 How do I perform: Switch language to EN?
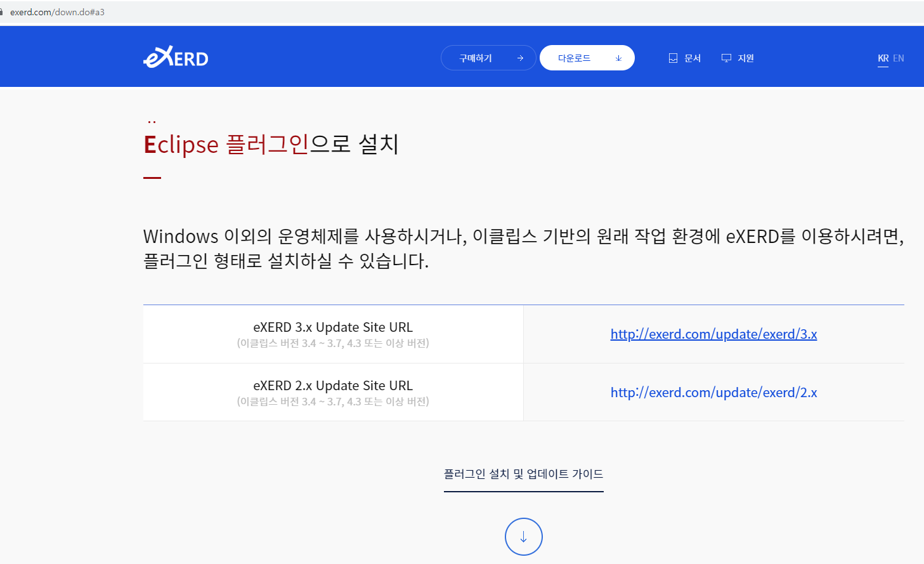(899, 58)
